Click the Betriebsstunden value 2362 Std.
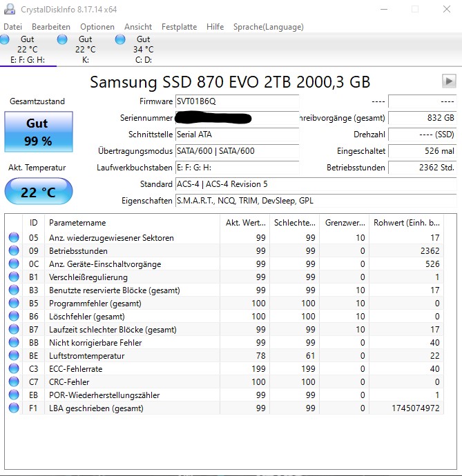462x476 pixels. click(x=423, y=168)
